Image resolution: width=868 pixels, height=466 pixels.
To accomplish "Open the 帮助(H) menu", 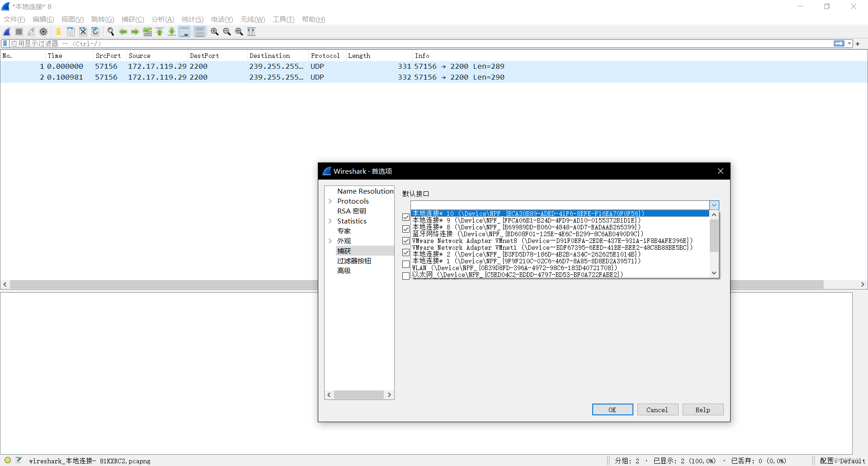I will 314,19.
